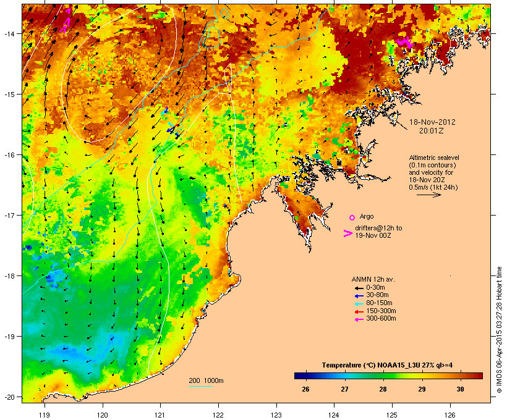This screenshot has width=507, height=420.
Task: Click the blue 30-80m legend arrow
Action: [x=359, y=296]
